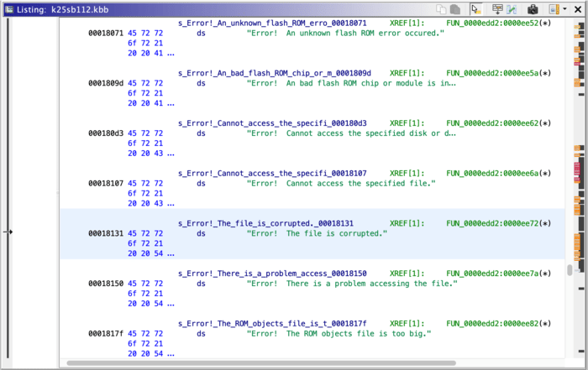The width and height of the screenshot is (588, 370).
Task: Expand truncated bytes "..." at address 00018150
Action: (x=171, y=303)
